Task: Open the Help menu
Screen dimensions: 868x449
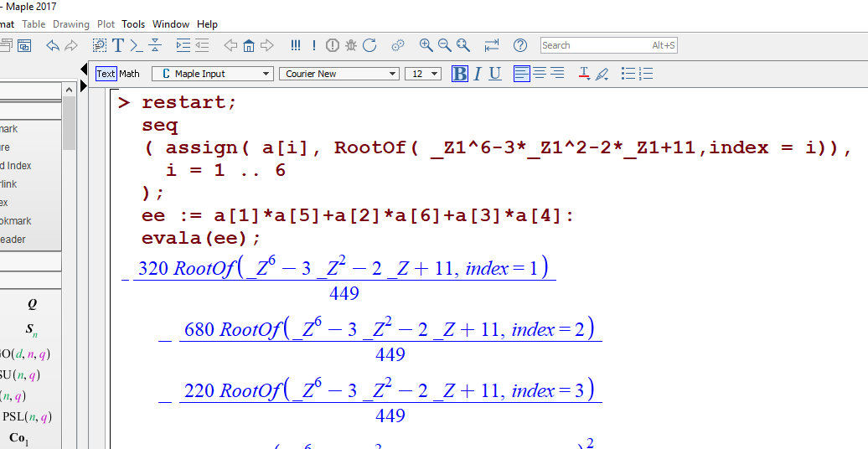Action: 207,23
